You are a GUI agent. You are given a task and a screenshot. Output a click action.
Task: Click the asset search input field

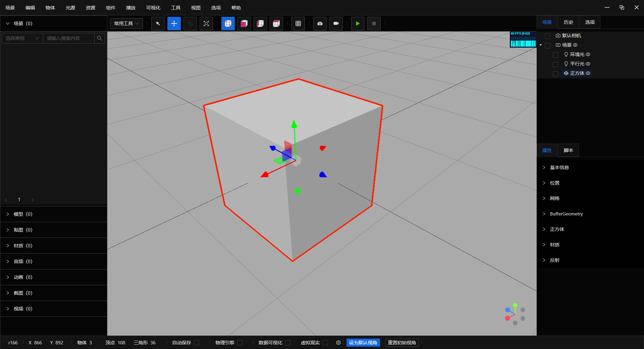point(69,38)
